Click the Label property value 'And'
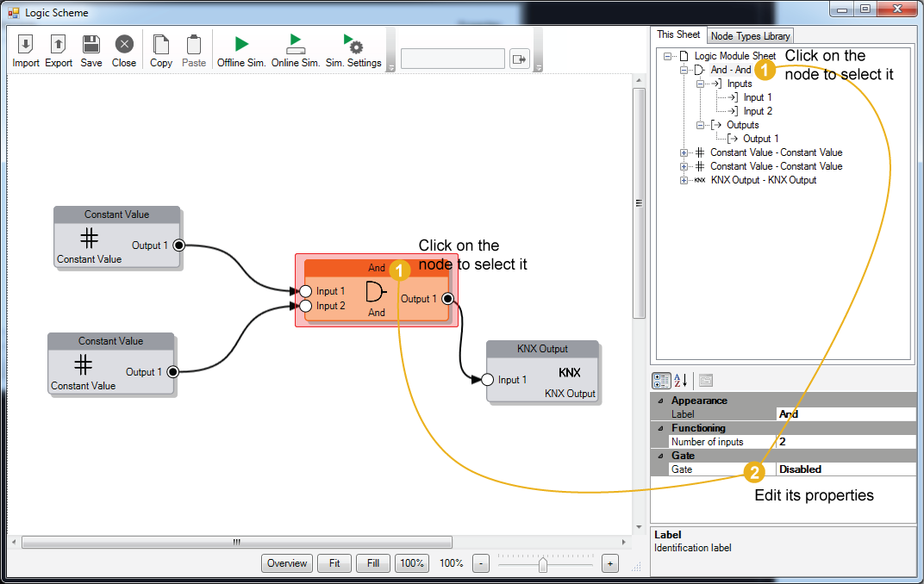 coord(846,414)
